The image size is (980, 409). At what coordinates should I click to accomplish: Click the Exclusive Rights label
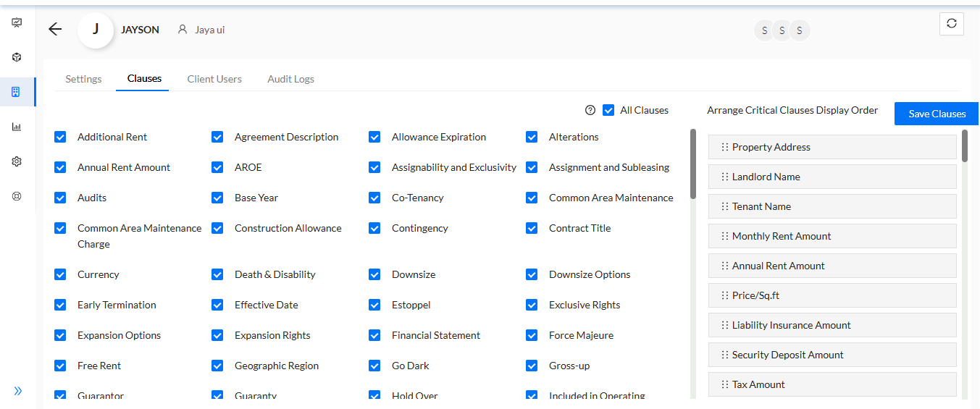coord(585,305)
